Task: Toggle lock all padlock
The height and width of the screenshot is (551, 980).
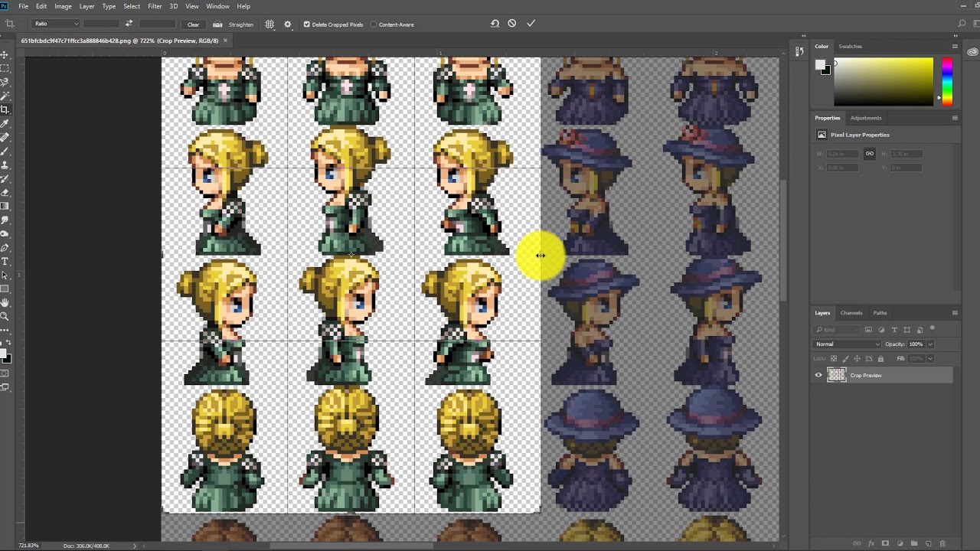Action: pyautogui.click(x=880, y=358)
